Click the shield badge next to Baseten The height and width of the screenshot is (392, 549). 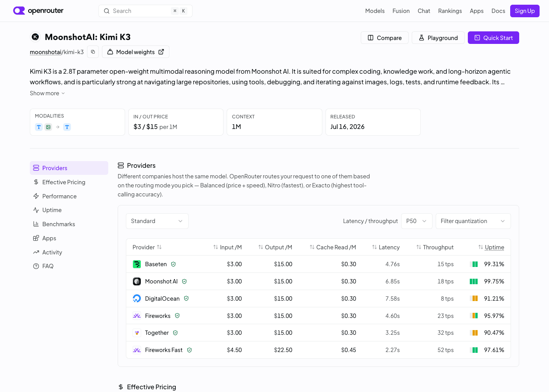coord(173,264)
